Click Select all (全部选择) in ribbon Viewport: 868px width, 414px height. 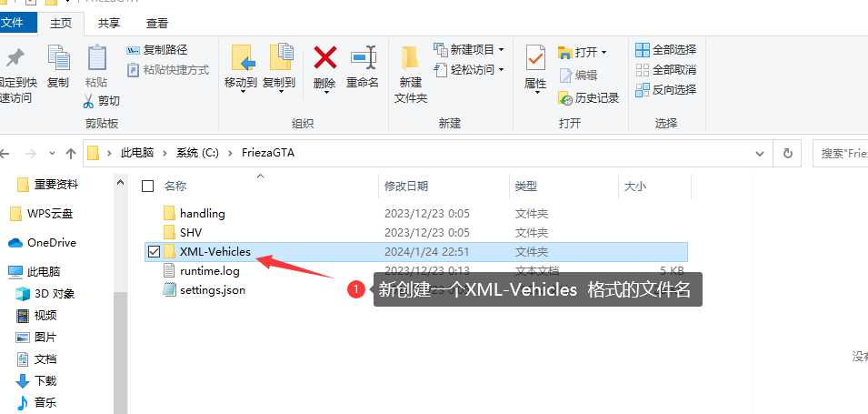pos(665,50)
